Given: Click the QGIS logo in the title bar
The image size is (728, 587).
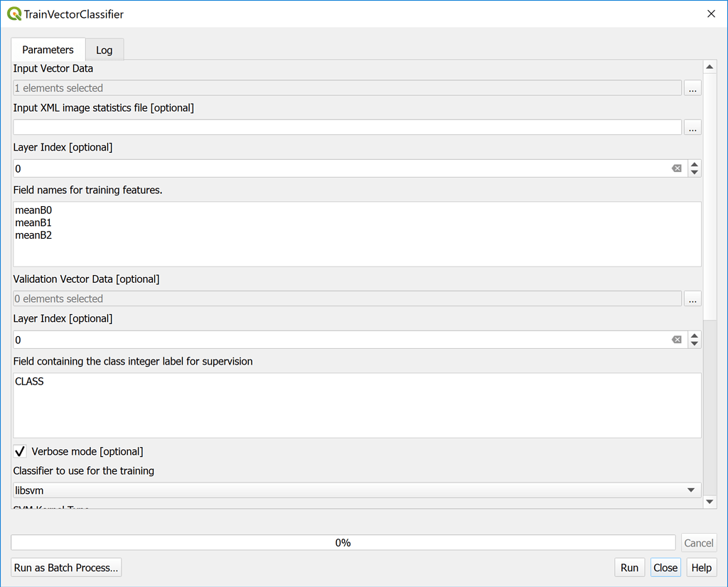Looking at the screenshot, I should [14, 14].
